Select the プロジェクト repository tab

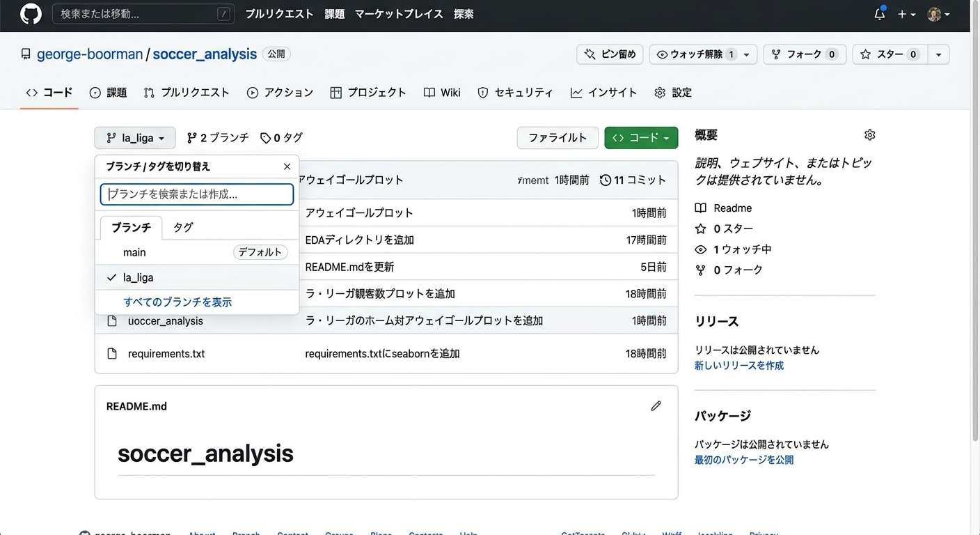(x=368, y=93)
